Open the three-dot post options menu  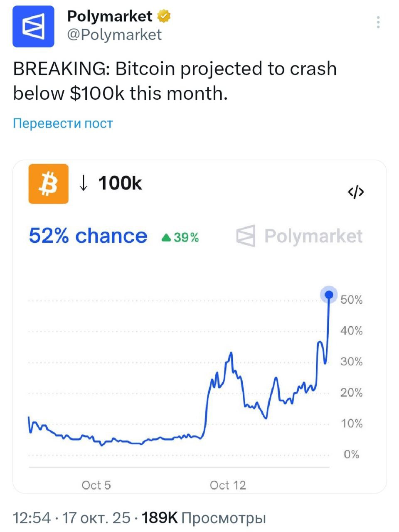pos(378,22)
